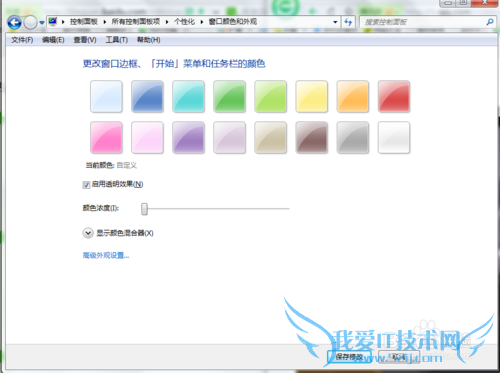Select the yellow color swatch

[x=312, y=96]
